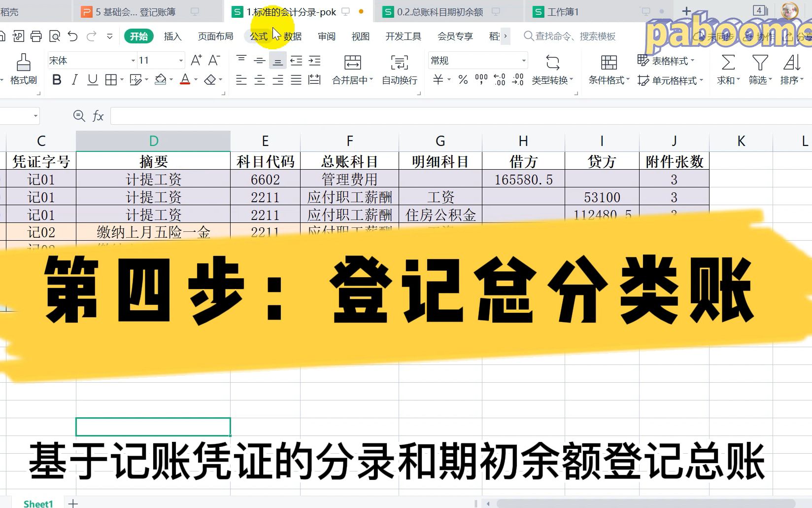Open the font size dropdown 11

181,61
